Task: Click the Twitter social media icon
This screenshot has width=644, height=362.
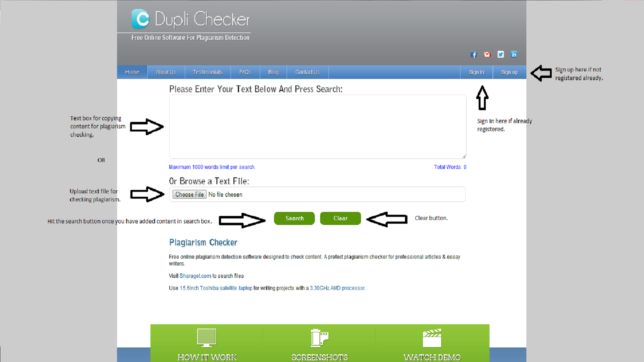Action: (500, 54)
